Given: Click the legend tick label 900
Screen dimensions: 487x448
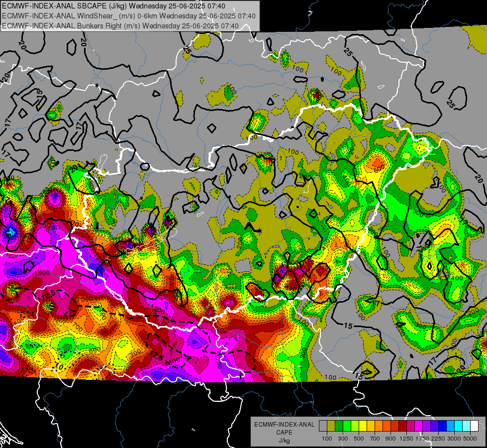Looking at the screenshot, I should click(390, 439).
